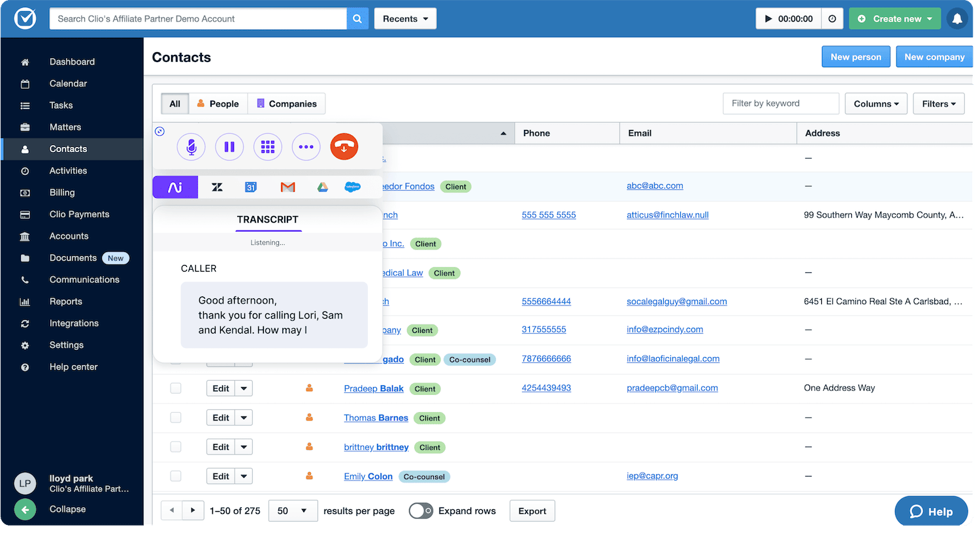
Task: Switch to the Companies tab
Action: [286, 103]
